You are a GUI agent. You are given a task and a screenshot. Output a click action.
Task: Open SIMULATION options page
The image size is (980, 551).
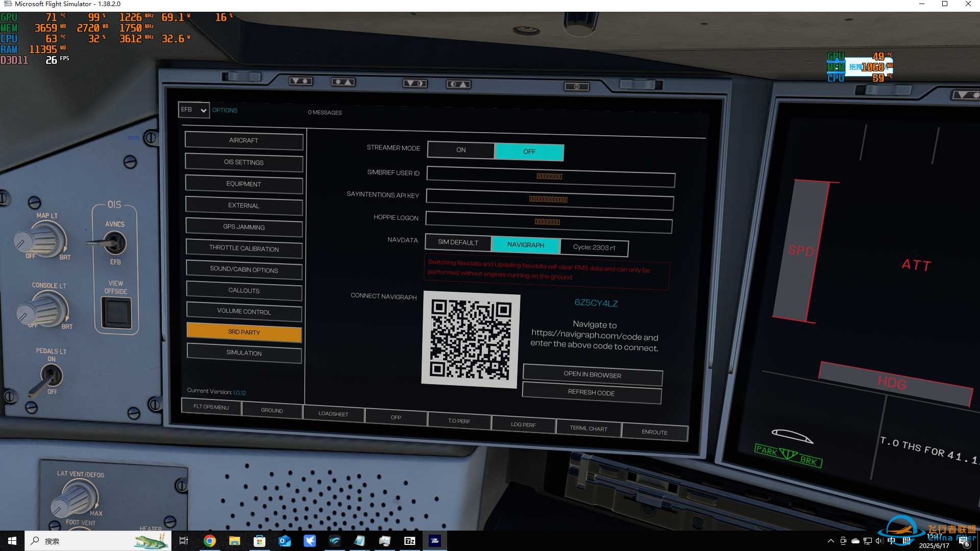point(244,353)
